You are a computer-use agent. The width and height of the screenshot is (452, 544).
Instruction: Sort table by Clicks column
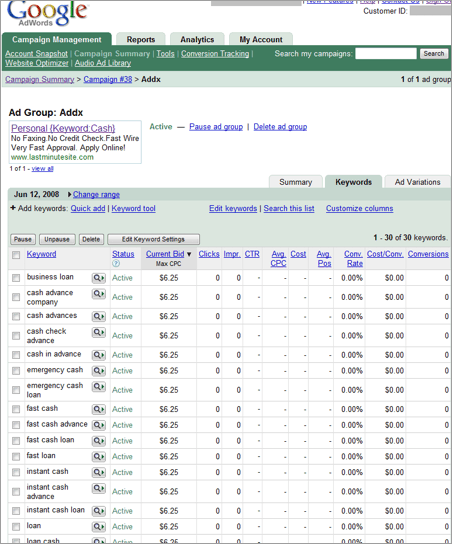209,254
